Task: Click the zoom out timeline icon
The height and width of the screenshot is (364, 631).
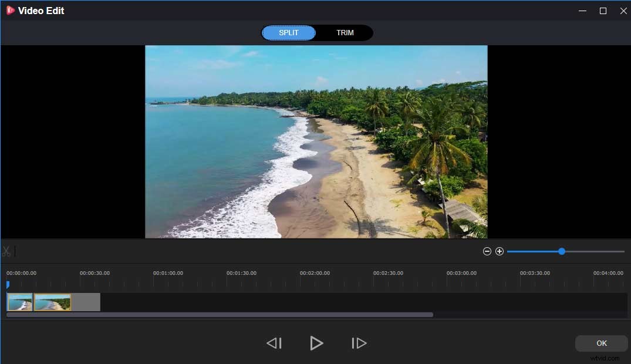Action: coord(487,251)
